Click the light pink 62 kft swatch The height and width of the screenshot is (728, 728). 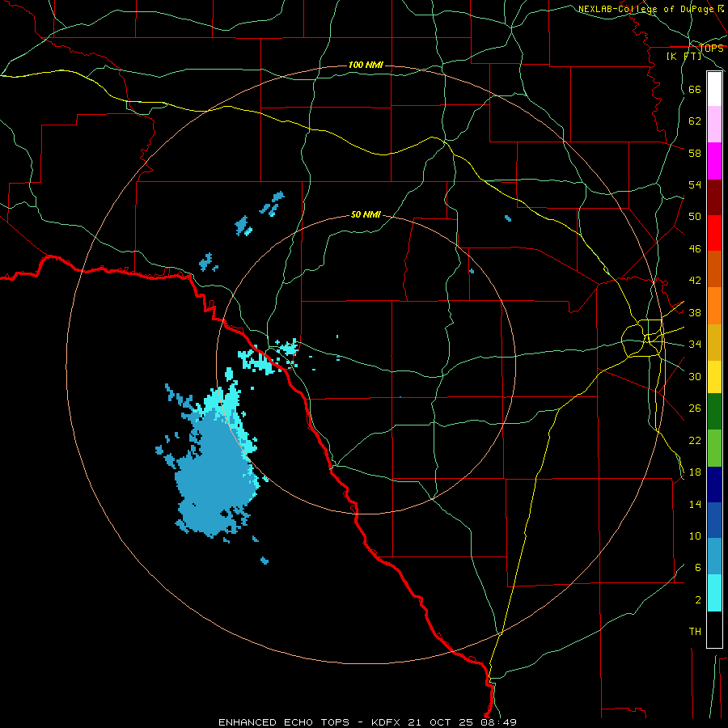tap(714, 125)
